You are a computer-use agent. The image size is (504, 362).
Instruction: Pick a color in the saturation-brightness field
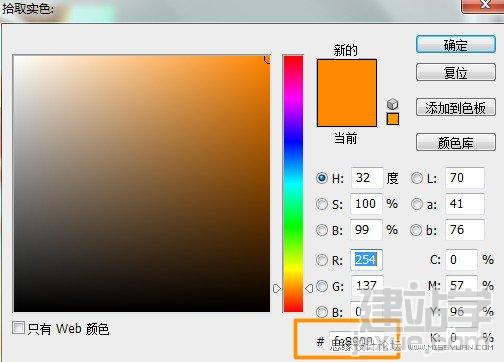142,183
